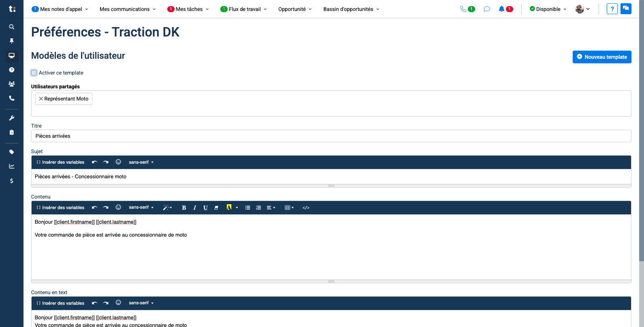644x327 pixels.
Task: Click the Nouveau template button
Action: (601, 57)
